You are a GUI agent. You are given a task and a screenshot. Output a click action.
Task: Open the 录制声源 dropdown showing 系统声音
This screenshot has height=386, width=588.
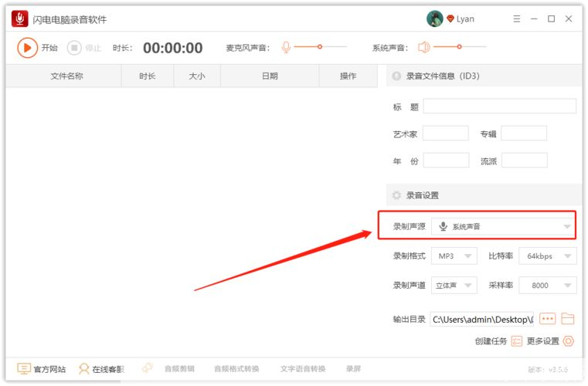tap(505, 226)
